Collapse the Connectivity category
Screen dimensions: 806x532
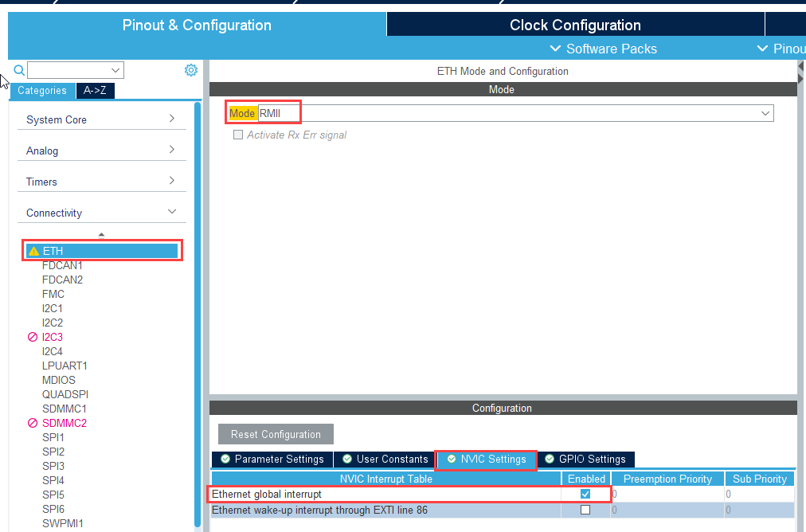click(101, 213)
